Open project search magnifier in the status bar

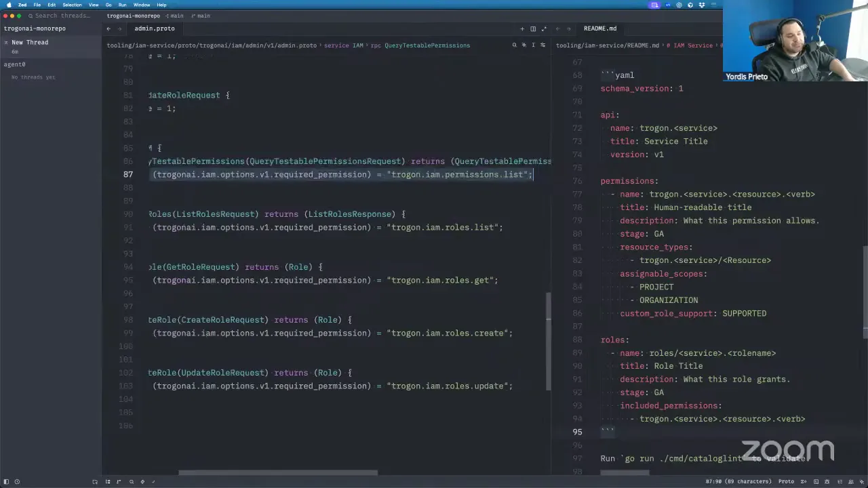click(x=130, y=482)
